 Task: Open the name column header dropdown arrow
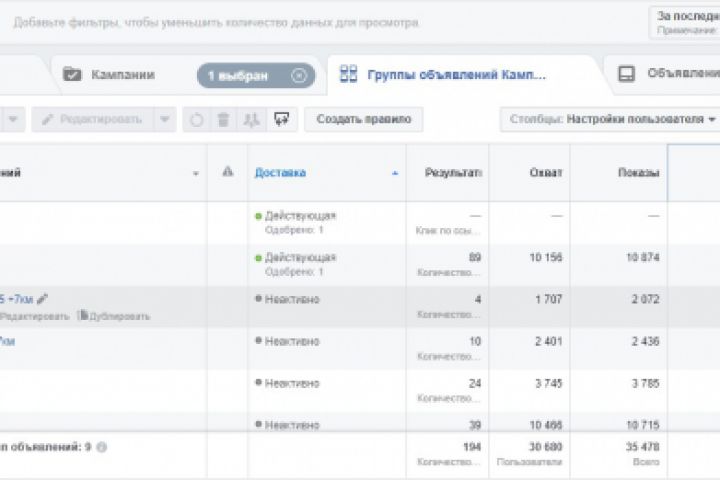tap(195, 173)
